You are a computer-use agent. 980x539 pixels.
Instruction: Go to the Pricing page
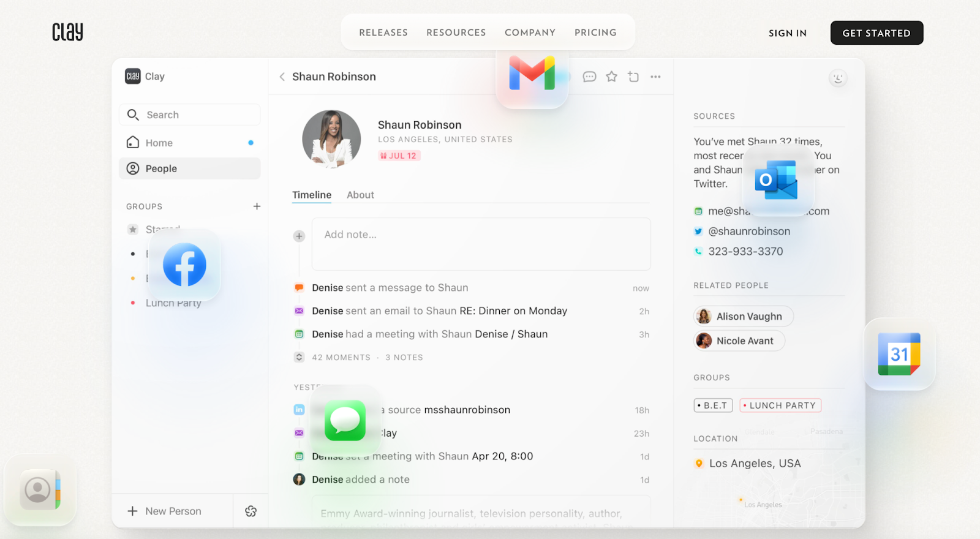coord(595,32)
